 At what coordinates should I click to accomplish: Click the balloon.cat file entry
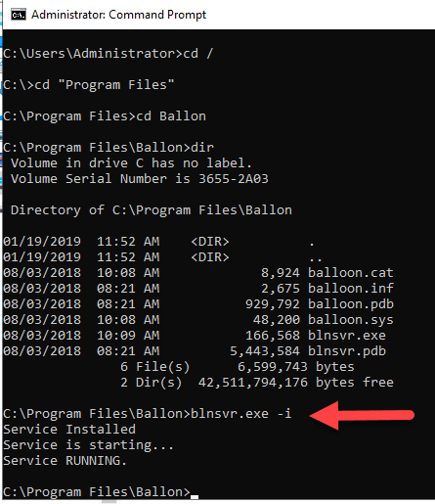coord(351,273)
